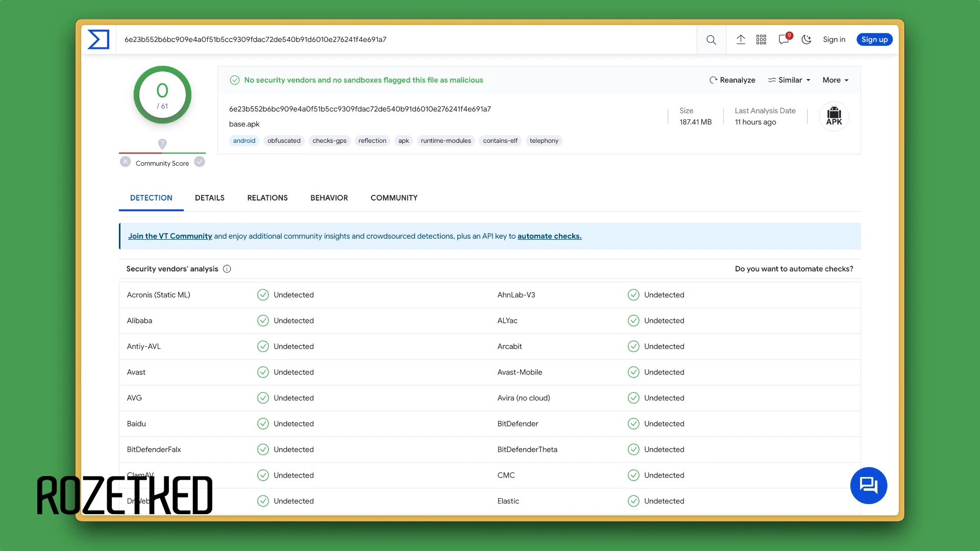Vote negative with community score X icon
This screenshot has height=551, width=980.
pos(125,162)
